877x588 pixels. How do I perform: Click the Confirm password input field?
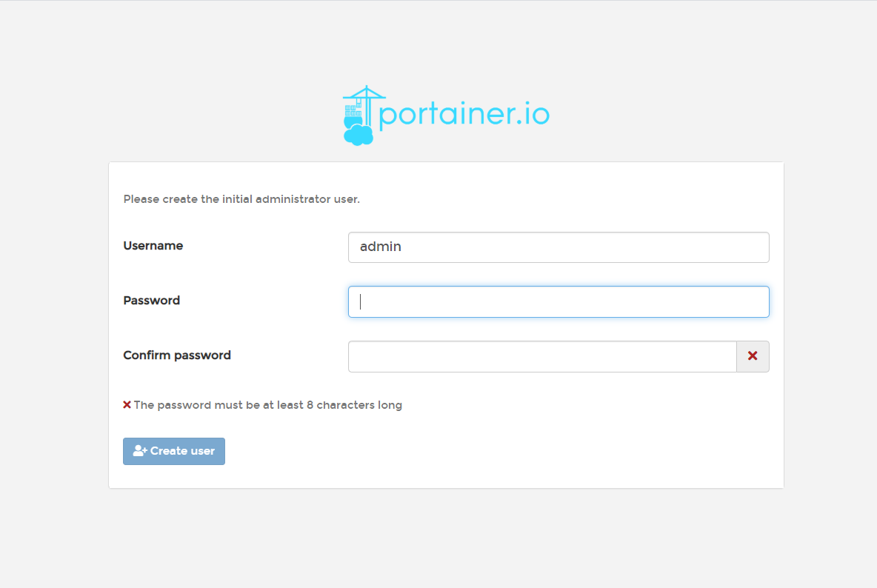click(x=542, y=357)
